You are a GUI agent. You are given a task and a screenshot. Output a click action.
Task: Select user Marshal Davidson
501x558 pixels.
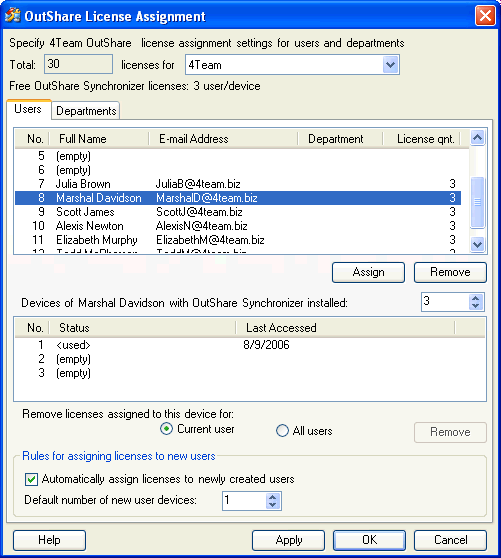(238, 198)
